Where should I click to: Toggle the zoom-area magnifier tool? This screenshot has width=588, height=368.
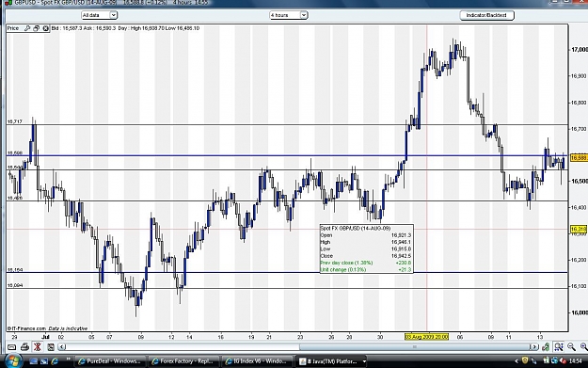click(x=559, y=347)
